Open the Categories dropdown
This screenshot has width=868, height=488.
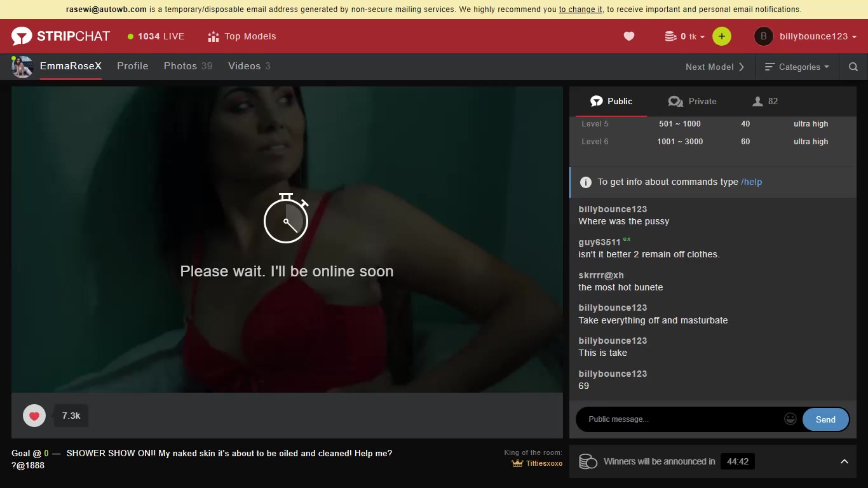coord(797,67)
